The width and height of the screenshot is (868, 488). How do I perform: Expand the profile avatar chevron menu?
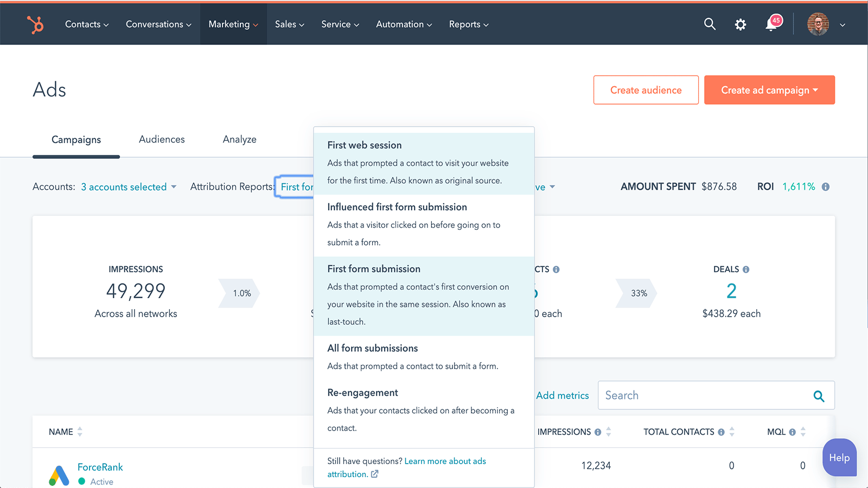843,25
